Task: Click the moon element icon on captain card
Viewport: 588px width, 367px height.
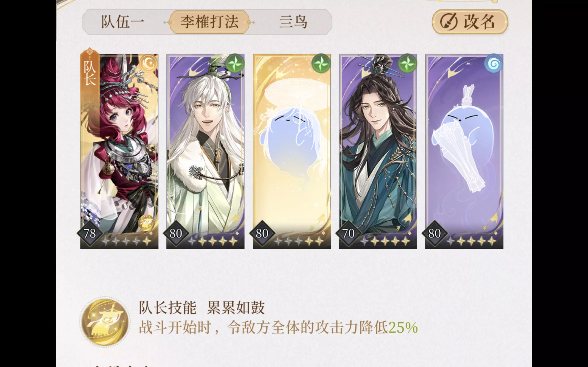Action: coord(149,64)
